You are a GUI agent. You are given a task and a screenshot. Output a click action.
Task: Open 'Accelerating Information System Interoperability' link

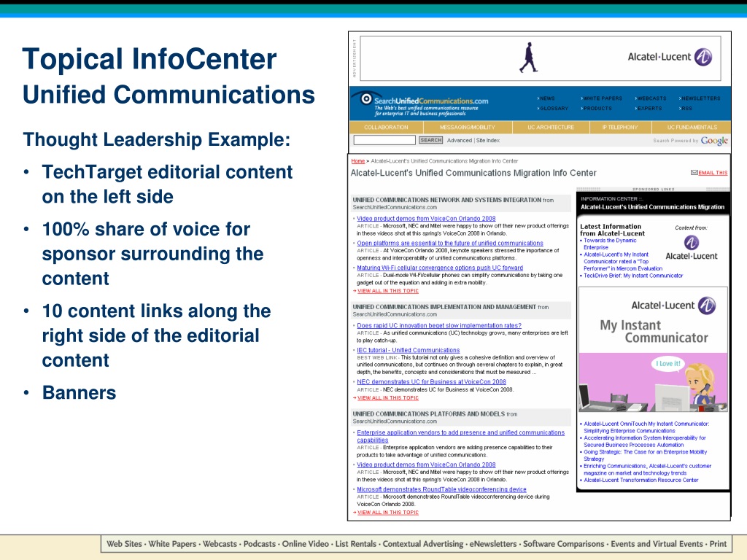645,441
